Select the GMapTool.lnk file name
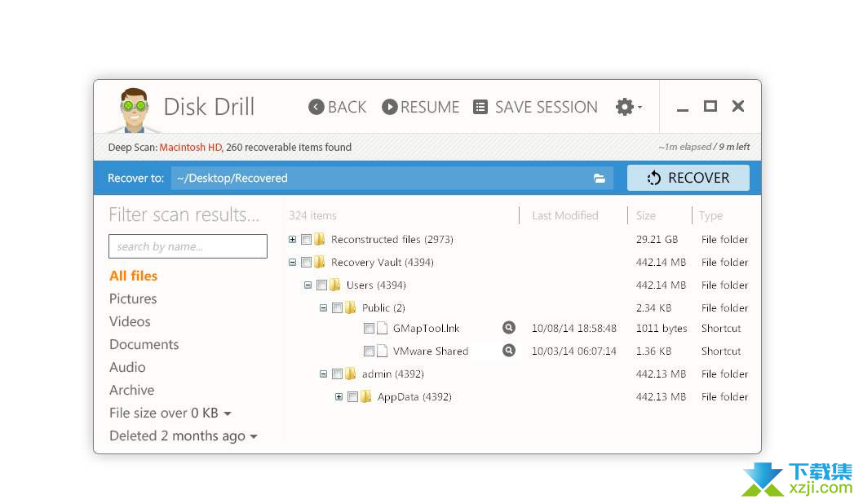This screenshot has height=504, width=863. (426, 329)
